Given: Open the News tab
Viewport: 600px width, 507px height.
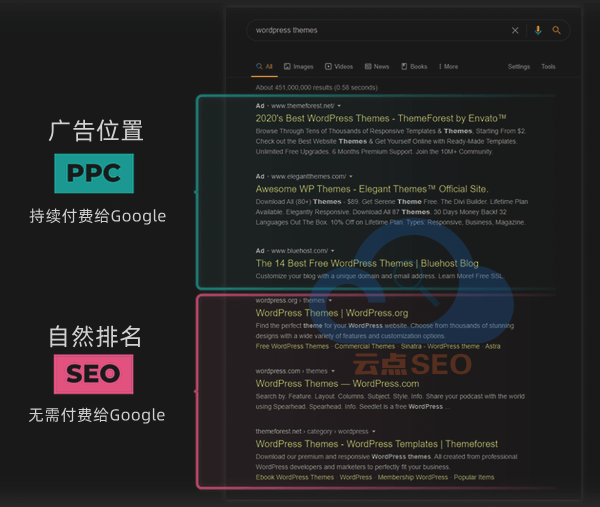Looking at the screenshot, I should [x=377, y=67].
